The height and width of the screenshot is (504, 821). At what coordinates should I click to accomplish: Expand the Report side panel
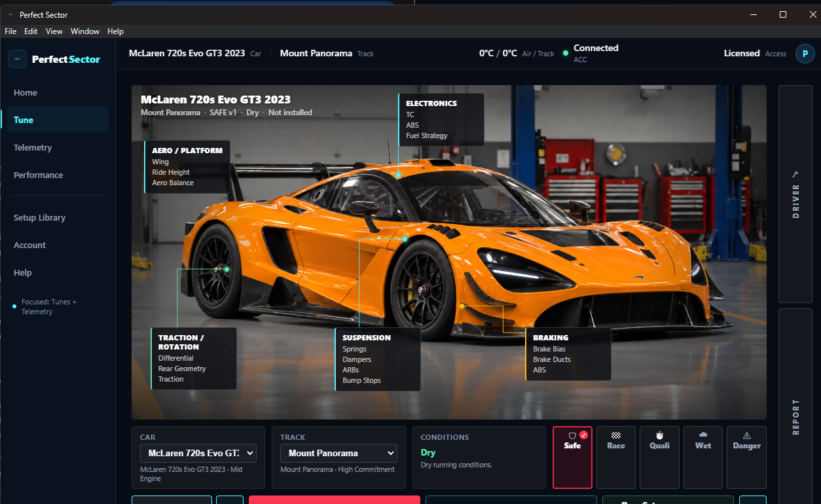pyautogui.click(x=795, y=406)
